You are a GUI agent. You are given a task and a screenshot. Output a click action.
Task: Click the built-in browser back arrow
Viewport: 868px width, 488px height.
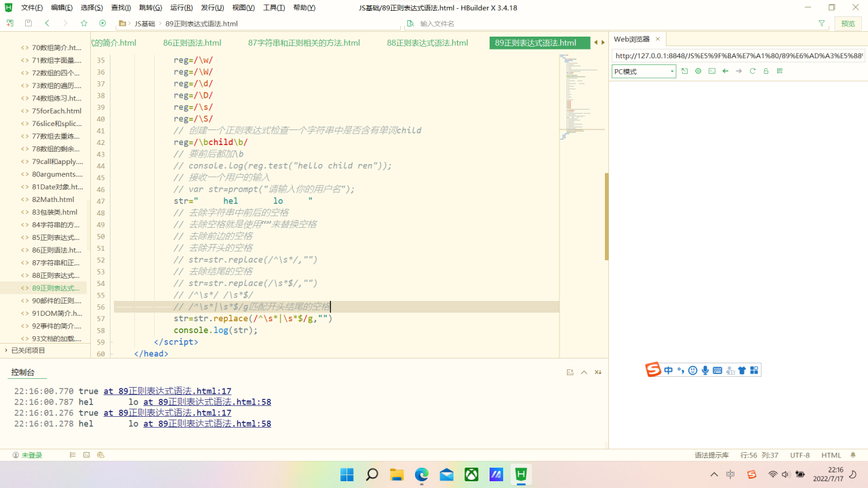click(726, 71)
